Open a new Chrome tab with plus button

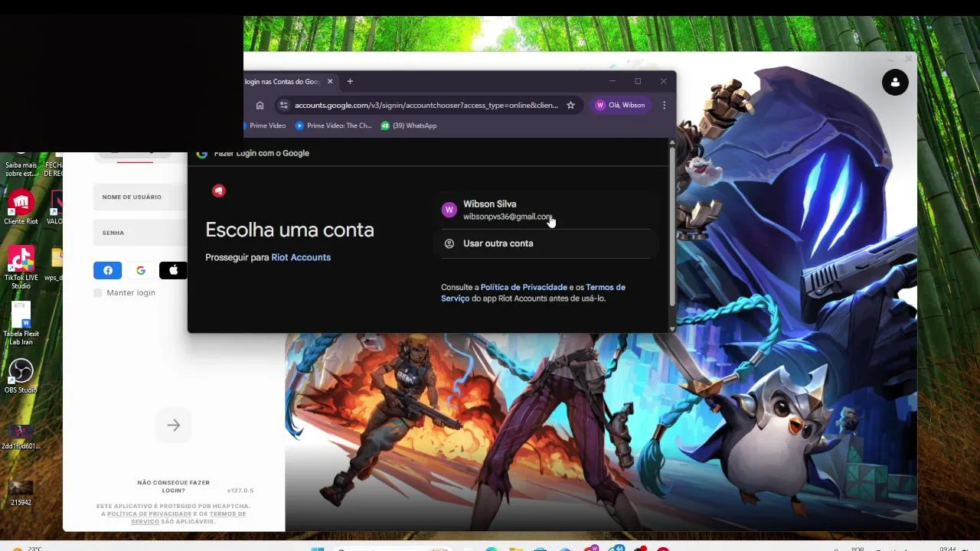(350, 82)
